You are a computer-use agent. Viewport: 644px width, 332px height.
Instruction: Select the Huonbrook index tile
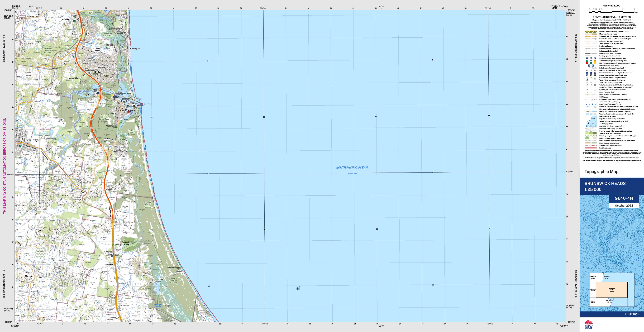tap(593, 290)
